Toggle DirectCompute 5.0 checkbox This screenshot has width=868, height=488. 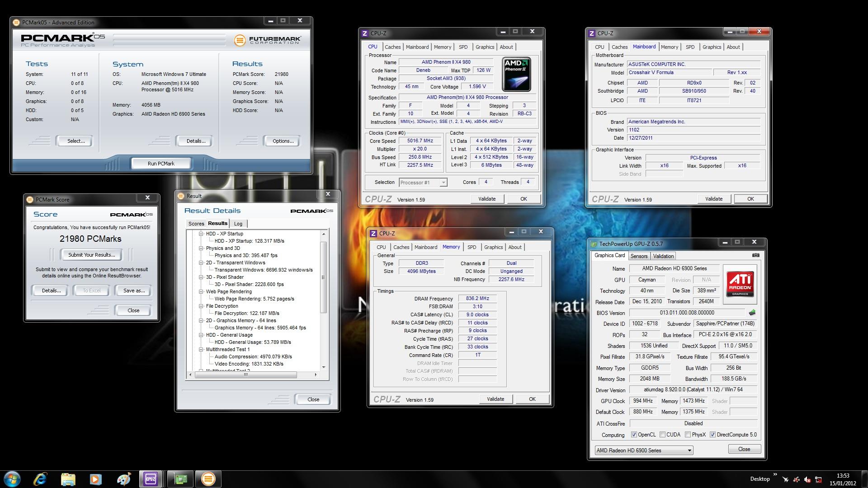(712, 435)
